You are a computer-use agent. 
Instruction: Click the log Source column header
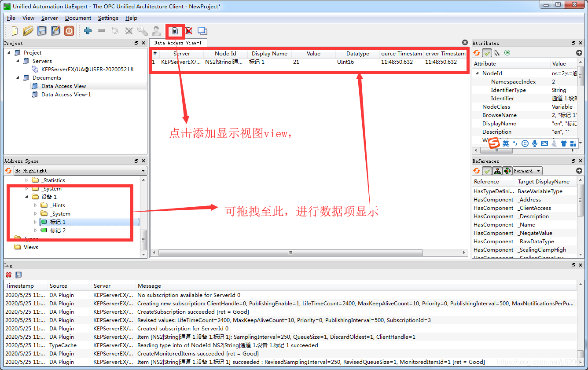click(70, 286)
